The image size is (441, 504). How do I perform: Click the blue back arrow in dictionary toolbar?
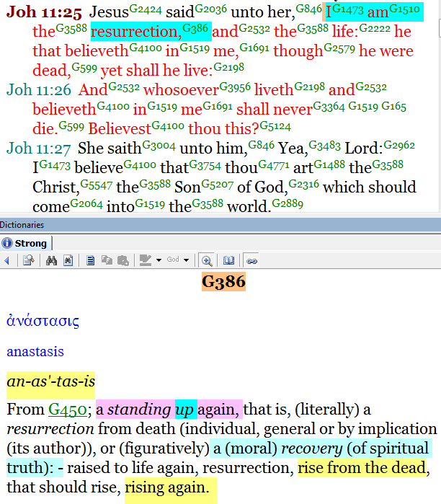6,261
